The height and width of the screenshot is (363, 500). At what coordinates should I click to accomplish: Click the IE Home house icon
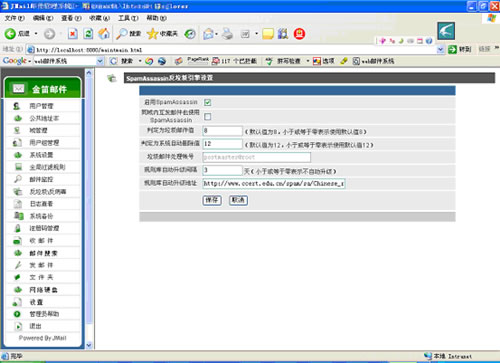pos(104,34)
